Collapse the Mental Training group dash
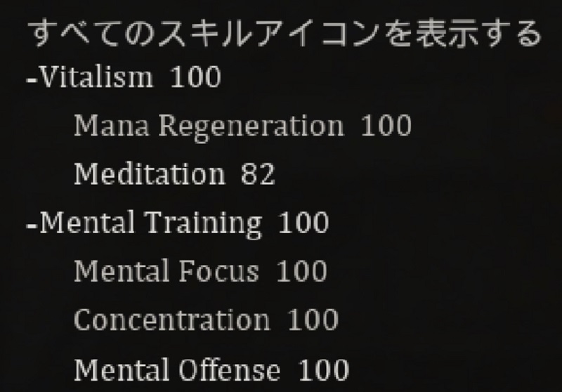The height and width of the screenshot is (392, 562). click(x=33, y=224)
